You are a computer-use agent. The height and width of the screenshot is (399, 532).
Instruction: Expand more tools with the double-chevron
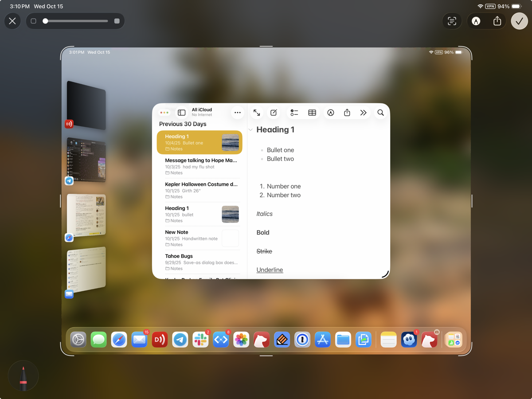pyautogui.click(x=363, y=113)
